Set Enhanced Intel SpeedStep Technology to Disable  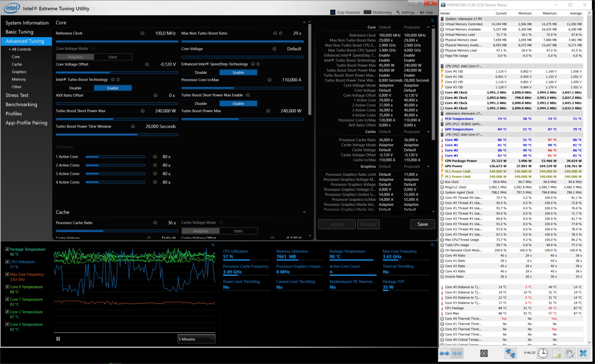[x=201, y=72]
